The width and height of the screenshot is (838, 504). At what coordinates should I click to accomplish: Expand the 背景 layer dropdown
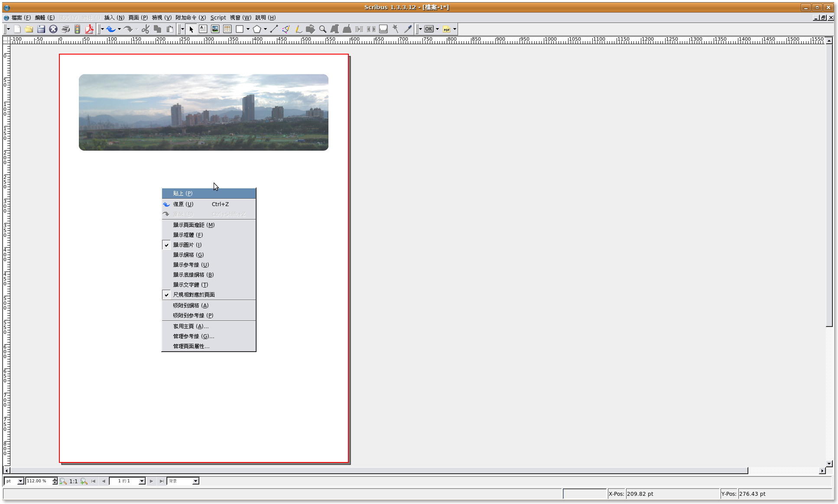coord(195,481)
